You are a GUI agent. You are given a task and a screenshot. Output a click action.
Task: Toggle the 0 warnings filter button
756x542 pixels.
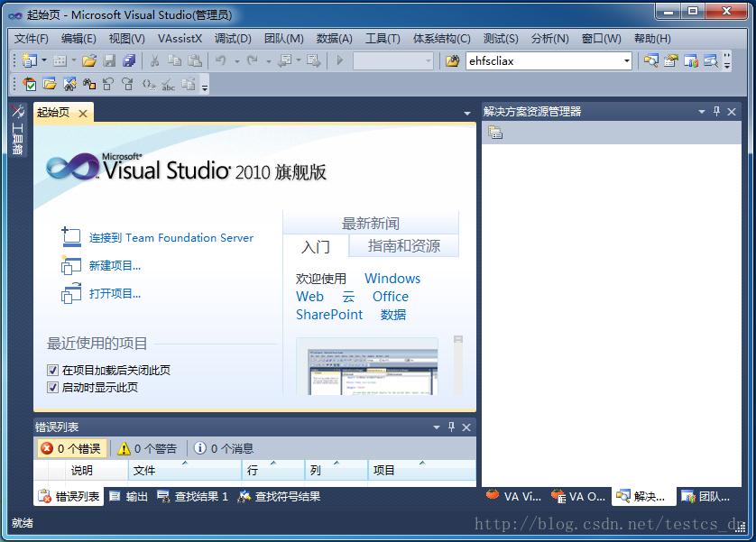(148, 448)
